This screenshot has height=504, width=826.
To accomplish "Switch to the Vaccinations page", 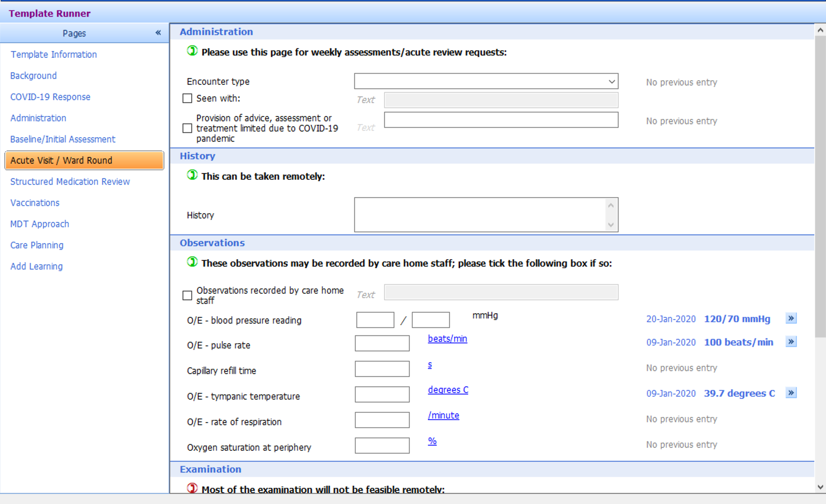I will pyautogui.click(x=35, y=203).
